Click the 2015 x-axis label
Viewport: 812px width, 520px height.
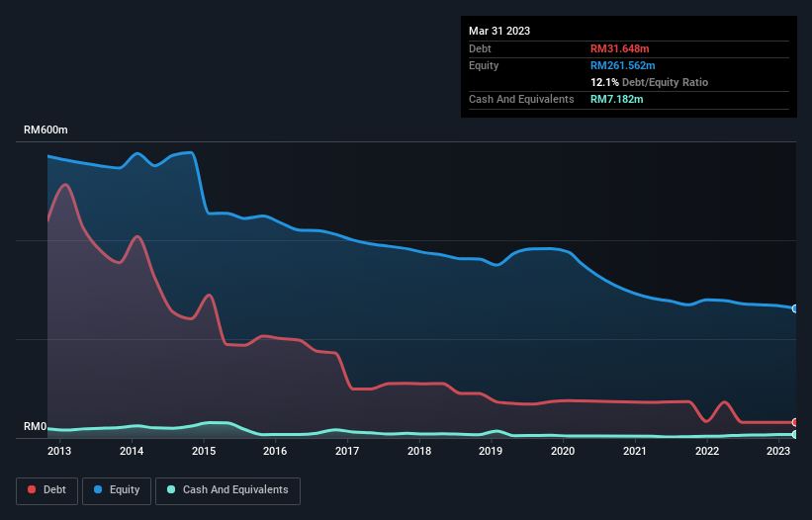tap(204, 451)
